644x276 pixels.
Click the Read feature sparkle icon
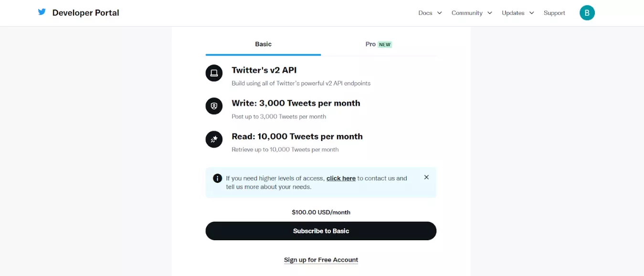tap(214, 139)
